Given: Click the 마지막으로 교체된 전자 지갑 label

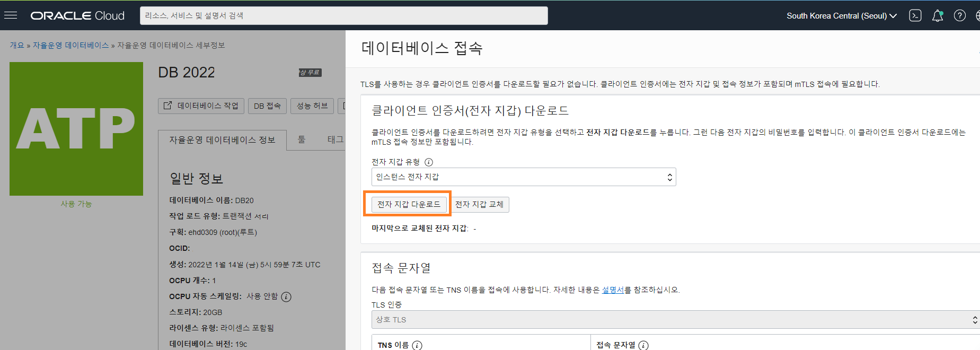Looking at the screenshot, I should tap(420, 229).
